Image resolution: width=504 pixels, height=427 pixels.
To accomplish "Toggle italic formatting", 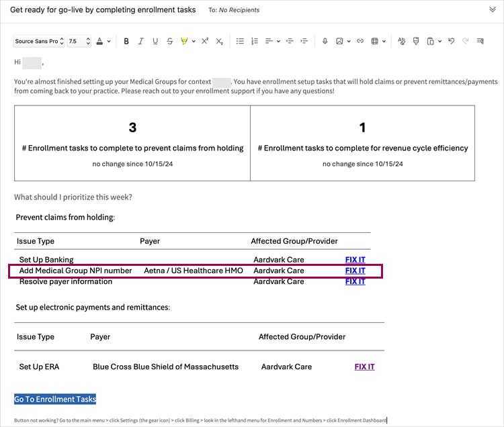I will (140, 41).
